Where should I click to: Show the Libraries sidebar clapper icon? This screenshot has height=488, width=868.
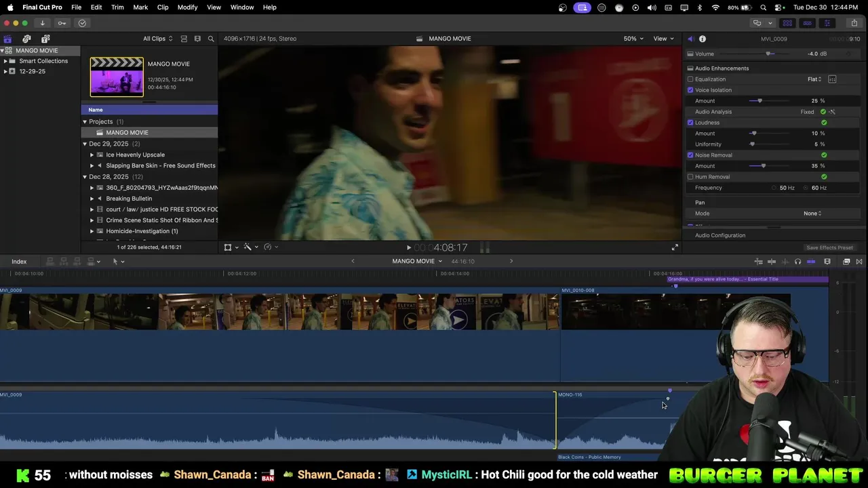pyautogui.click(x=8, y=39)
